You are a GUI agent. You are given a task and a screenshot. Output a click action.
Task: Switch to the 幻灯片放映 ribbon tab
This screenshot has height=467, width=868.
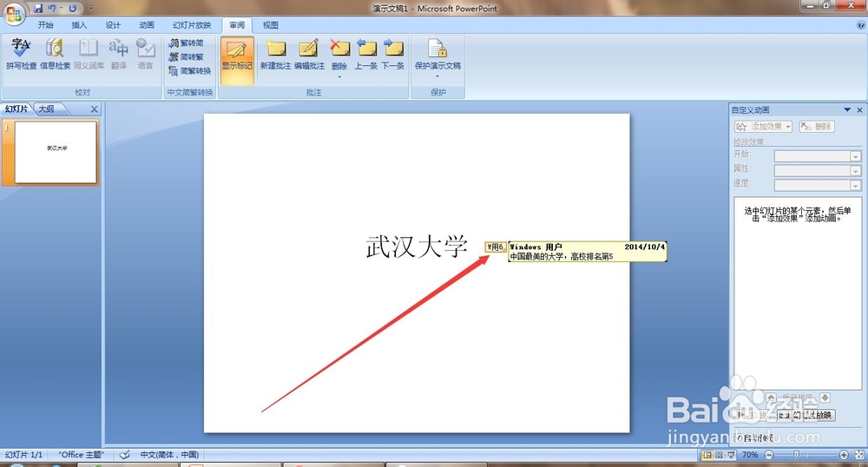point(192,25)
